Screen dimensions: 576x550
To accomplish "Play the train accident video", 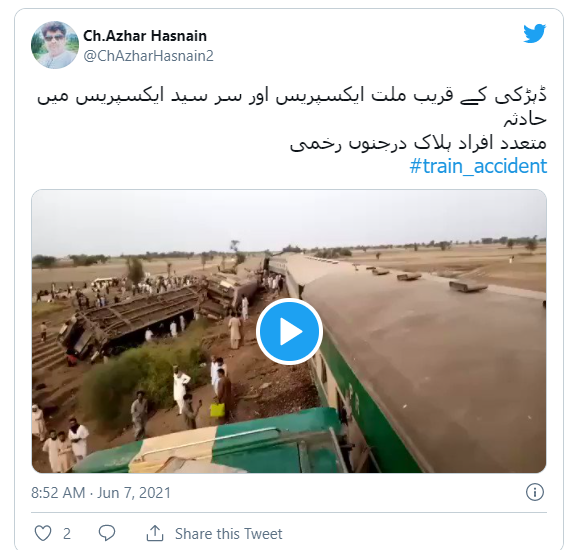I will [289, 331].
